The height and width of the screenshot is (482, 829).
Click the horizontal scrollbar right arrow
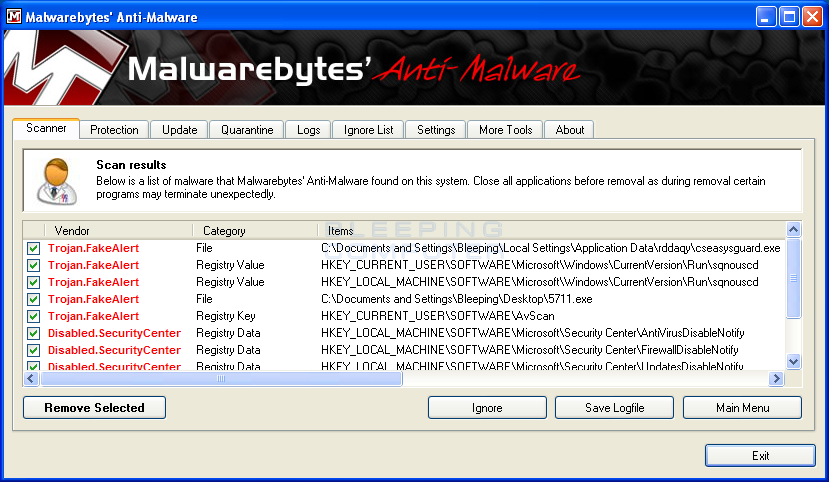775,379
